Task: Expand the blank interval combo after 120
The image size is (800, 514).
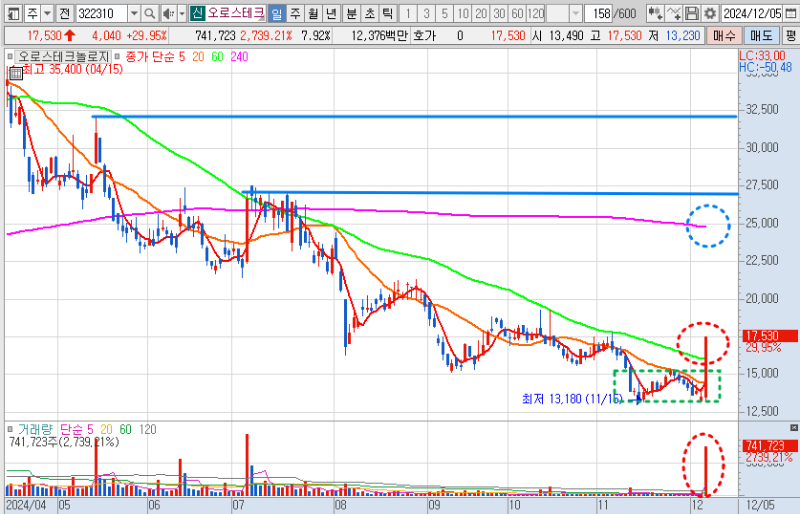Action: point(575,13)
